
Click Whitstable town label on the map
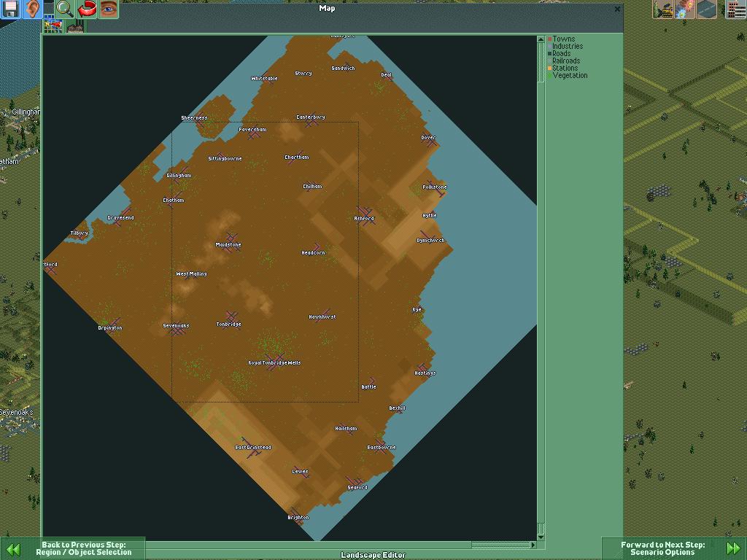pos(264,79)
